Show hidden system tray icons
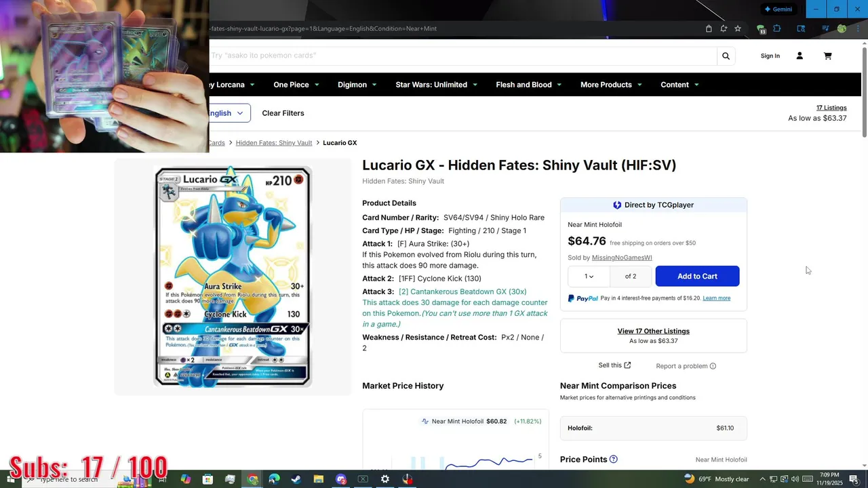868x488 pixels. click(x=762, y=479)
